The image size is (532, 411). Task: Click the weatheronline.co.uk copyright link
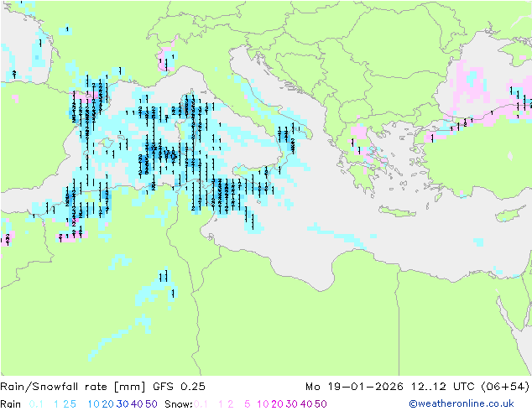[462, 403]
